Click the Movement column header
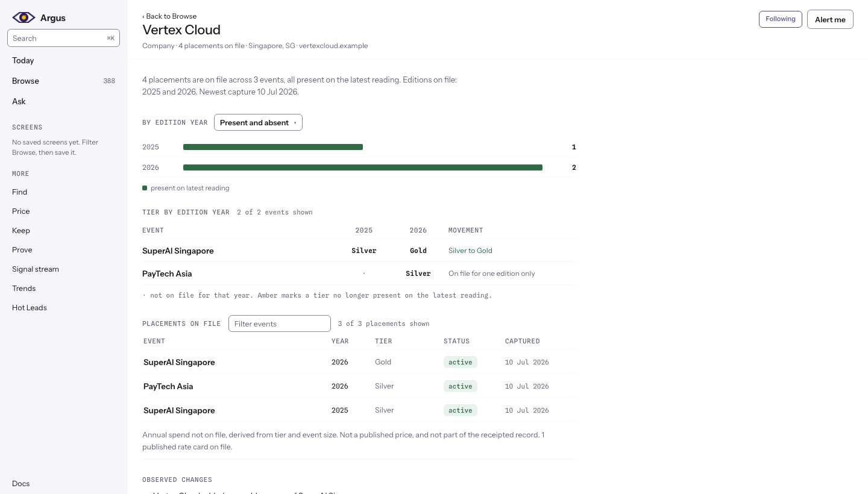Viewport: 868px width, 494px height. tap(466, 230)
